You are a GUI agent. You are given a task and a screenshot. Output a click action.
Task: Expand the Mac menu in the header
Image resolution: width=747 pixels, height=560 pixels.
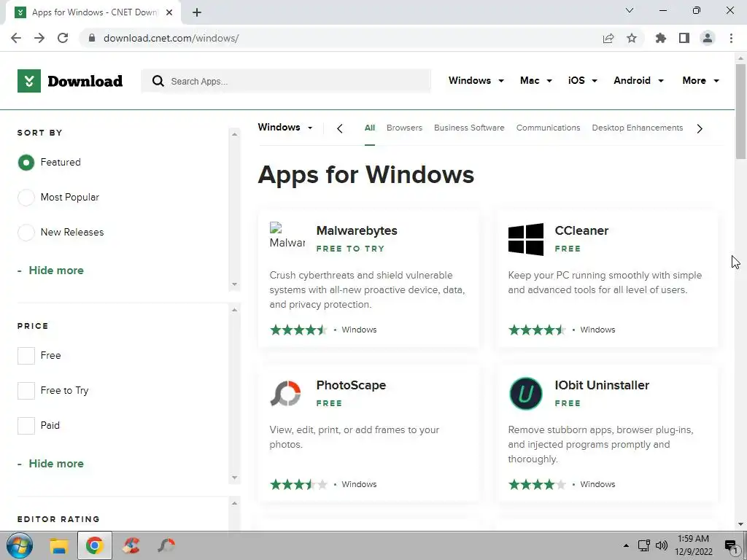coord(536,80)
